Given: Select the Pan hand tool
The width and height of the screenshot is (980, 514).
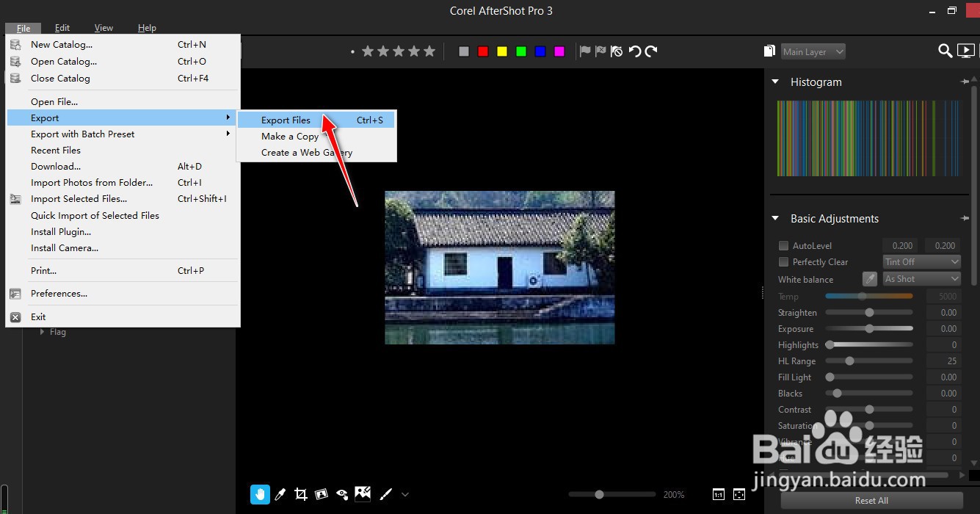Looking at the screenshot, I should (260, 494).
